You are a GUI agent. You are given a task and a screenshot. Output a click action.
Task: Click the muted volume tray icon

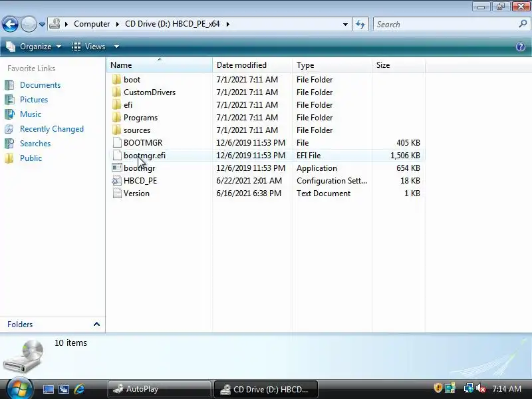coord(480,388)
